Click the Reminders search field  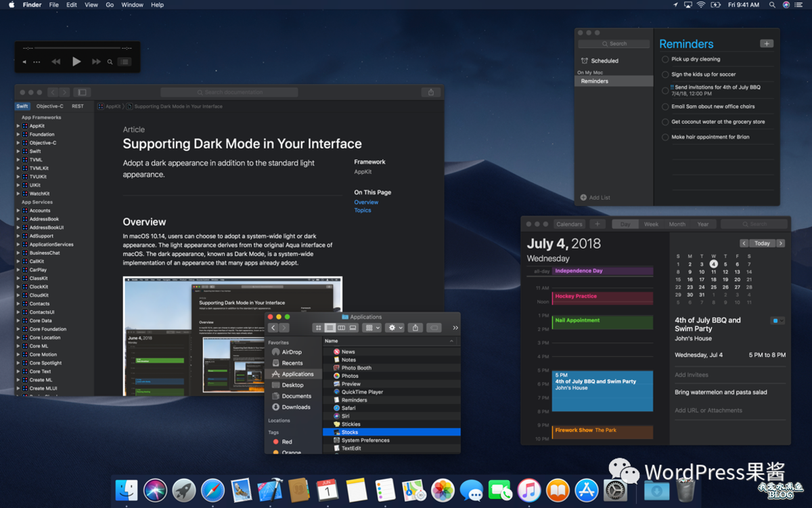pos(614,43)
